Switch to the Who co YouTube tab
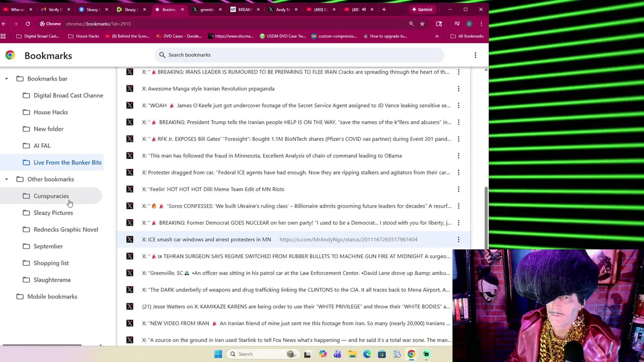 [x=18, y=10]
